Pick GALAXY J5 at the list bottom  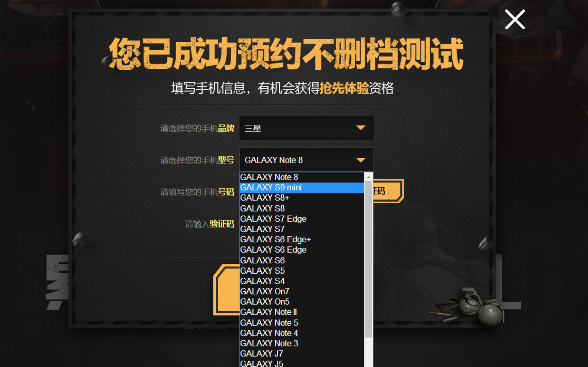tap(302, 363)
